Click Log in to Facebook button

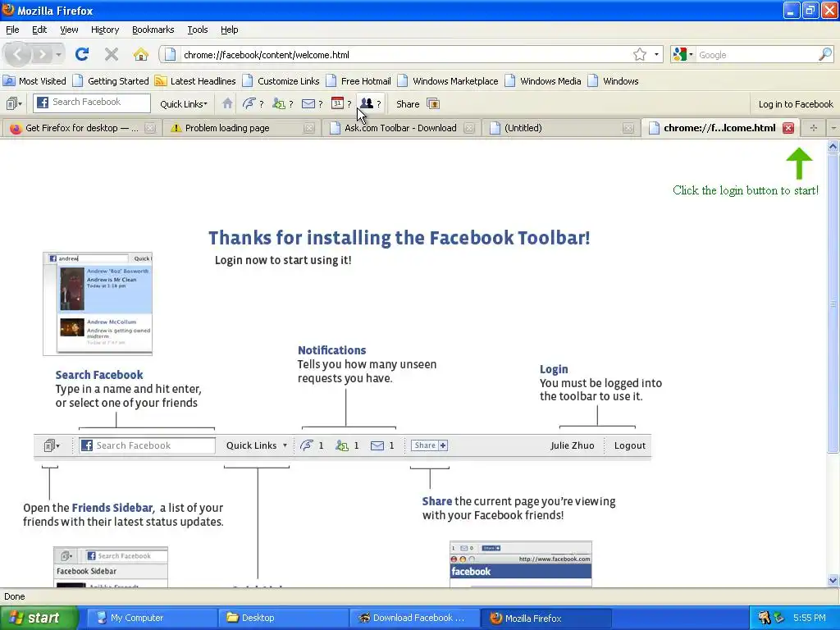796,104
